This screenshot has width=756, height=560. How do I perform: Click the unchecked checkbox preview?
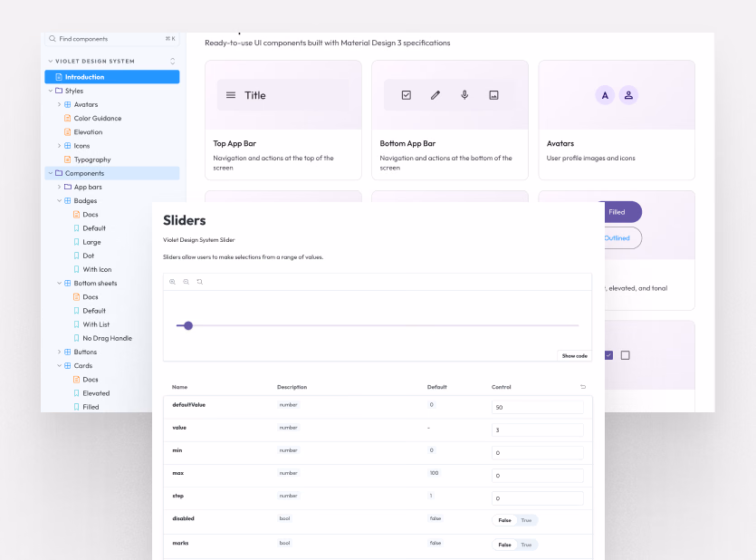pos(626,355)
